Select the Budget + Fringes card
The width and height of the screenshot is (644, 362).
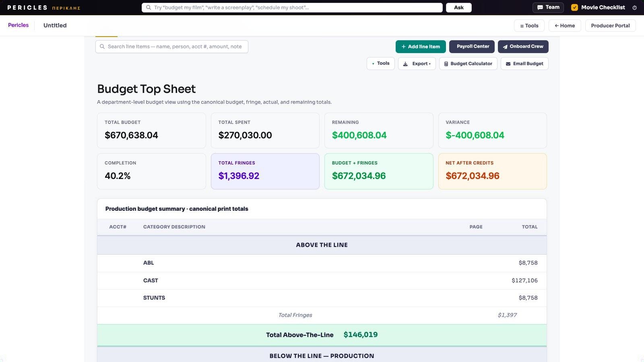tap(379, 171)
